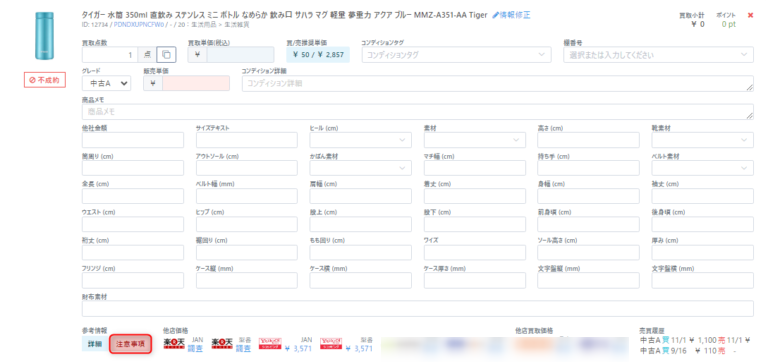Expand the ヒール (cm) dropdown
The width and height of the screenshot is (768, 364).
pos(360,140)
